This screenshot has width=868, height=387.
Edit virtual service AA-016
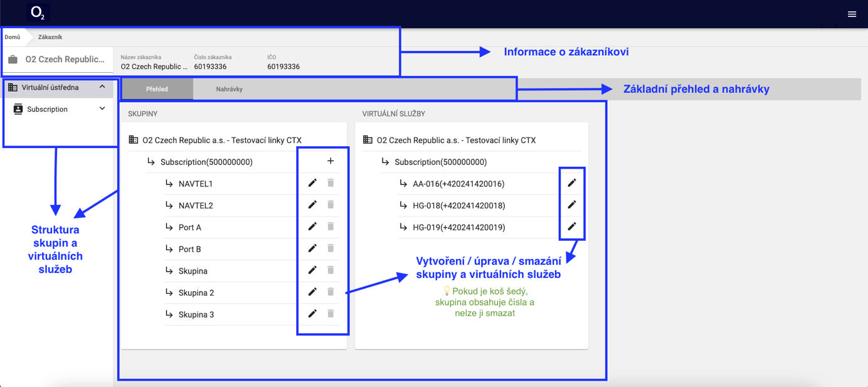571,183
